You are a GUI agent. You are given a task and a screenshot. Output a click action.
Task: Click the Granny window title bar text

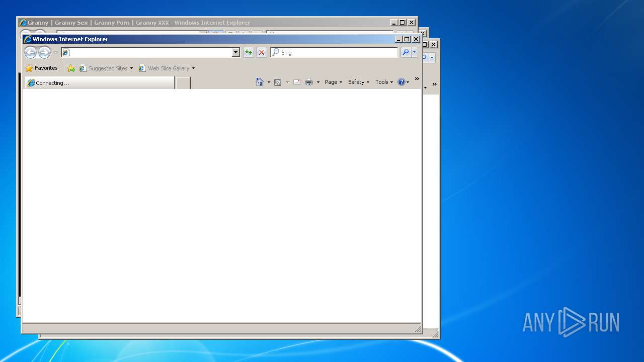(139, 23)
